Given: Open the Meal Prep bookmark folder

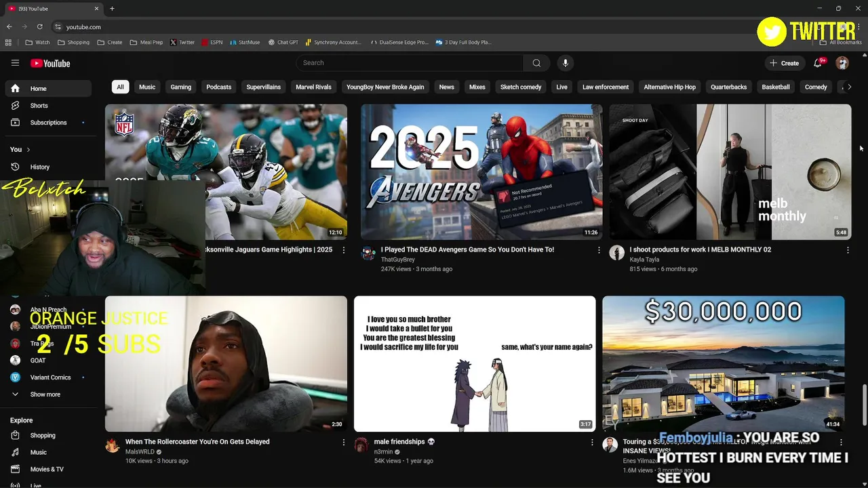Looking at the screenshot, I should 146,42.
